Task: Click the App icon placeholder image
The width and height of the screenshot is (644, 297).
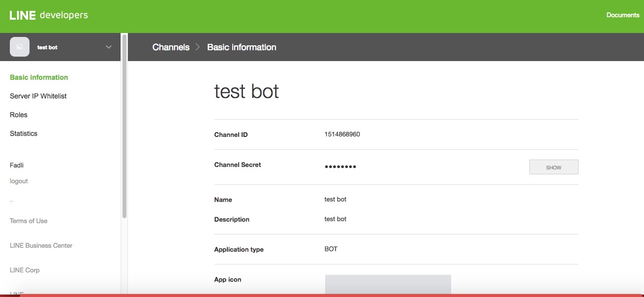Action: (x=388, y=285)
